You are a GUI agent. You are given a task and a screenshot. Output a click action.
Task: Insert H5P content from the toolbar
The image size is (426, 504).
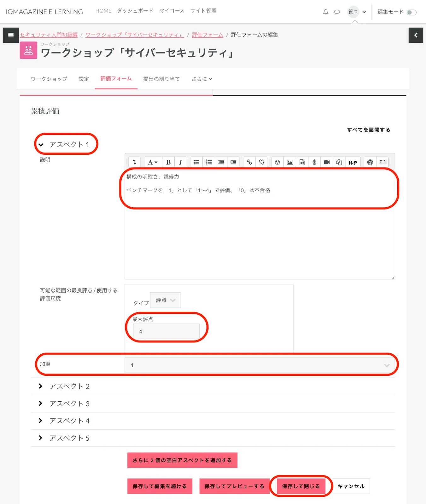coord(352,163)
